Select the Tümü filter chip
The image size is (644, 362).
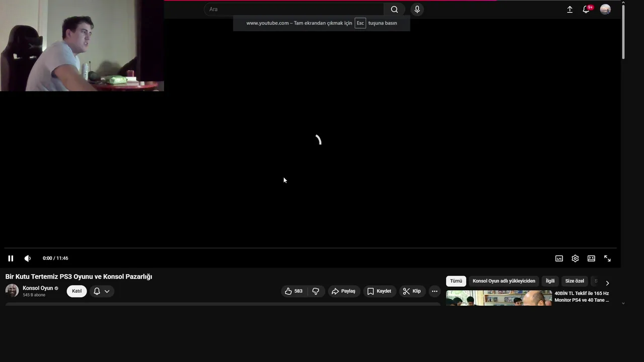(456, 281)
